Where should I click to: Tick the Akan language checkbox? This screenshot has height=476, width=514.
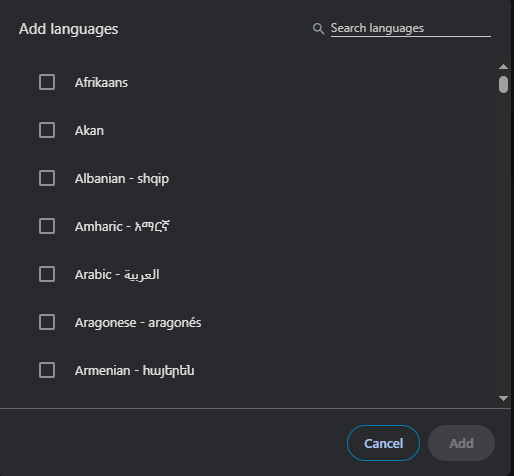[x=47, y=130]
